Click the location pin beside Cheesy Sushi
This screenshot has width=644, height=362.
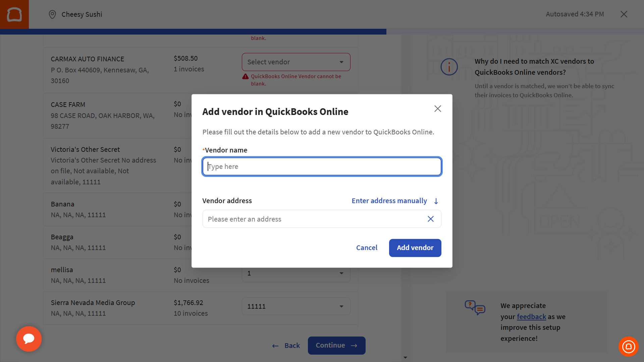(x=52, y=14)
